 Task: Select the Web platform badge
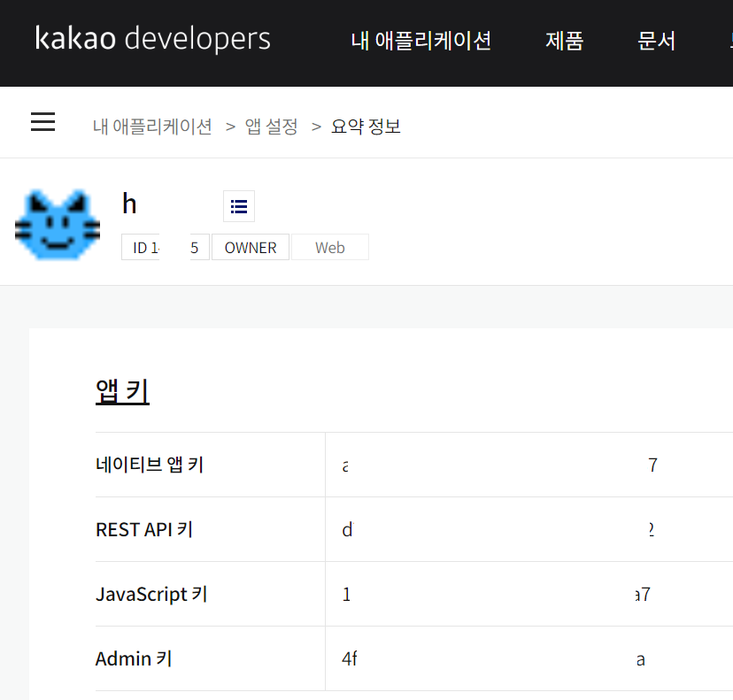click(330, 247)
